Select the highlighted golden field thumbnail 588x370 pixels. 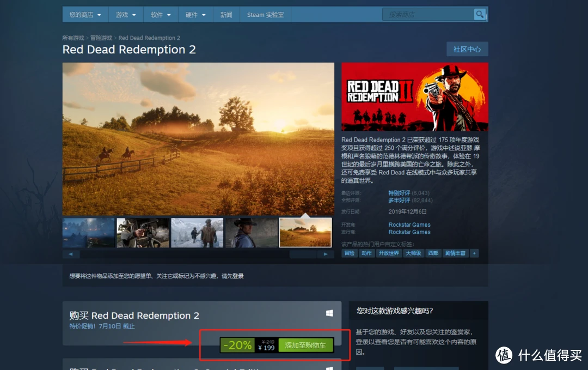305,233
